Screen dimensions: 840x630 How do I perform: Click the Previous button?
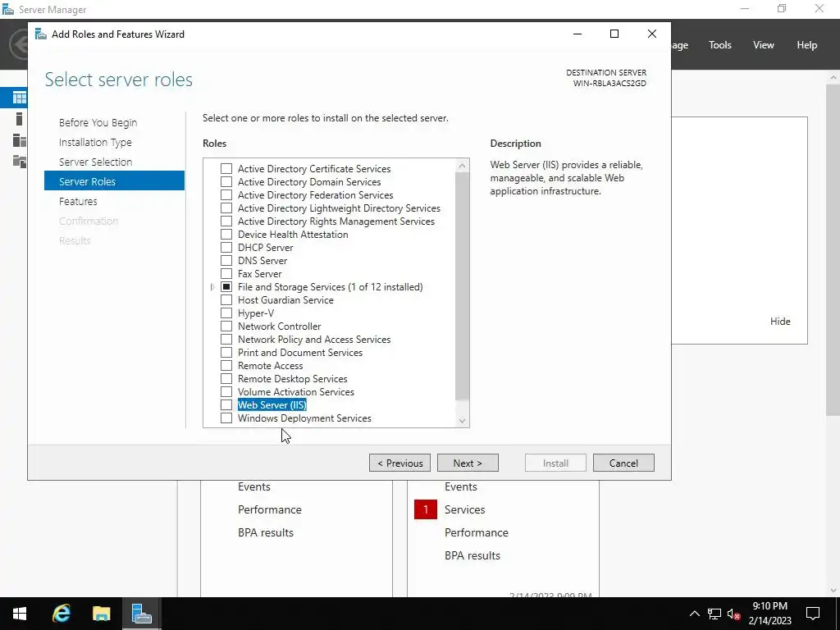click(x=399, y=463)
